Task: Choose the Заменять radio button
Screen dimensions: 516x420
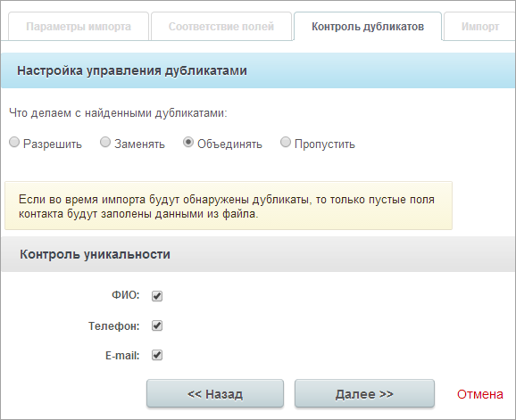Action: pyautogui.click(x=105, y=143)
